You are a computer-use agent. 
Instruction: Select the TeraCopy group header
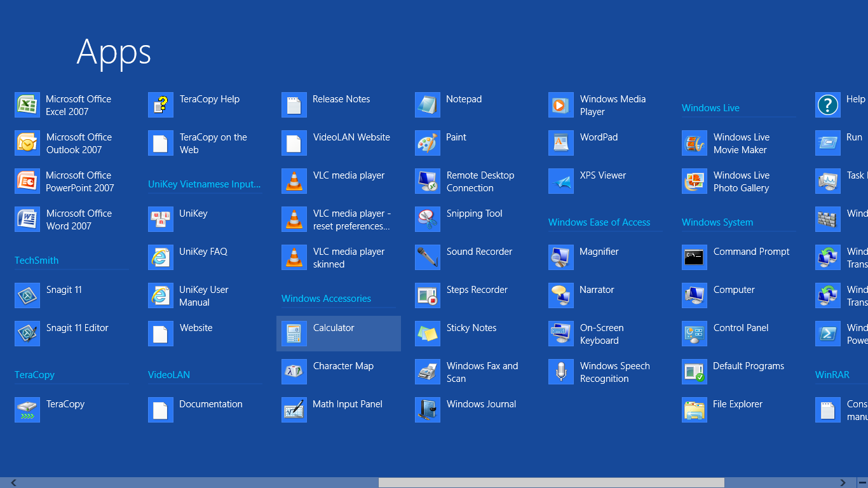pyautogui.click(x=34, y=375)
